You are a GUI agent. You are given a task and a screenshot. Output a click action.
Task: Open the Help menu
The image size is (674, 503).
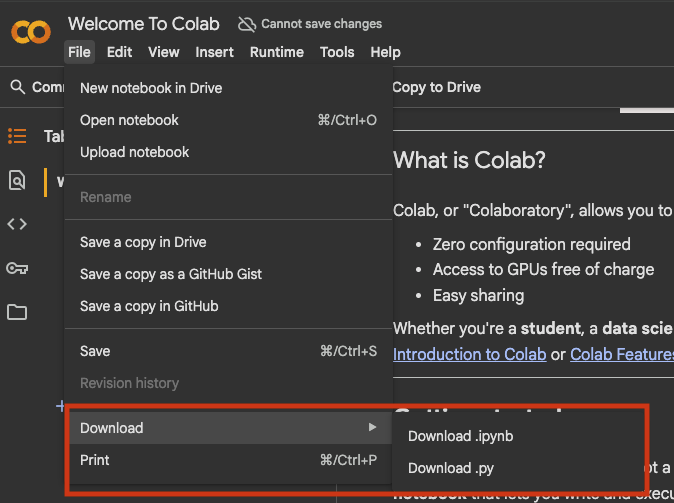point(386,52)
